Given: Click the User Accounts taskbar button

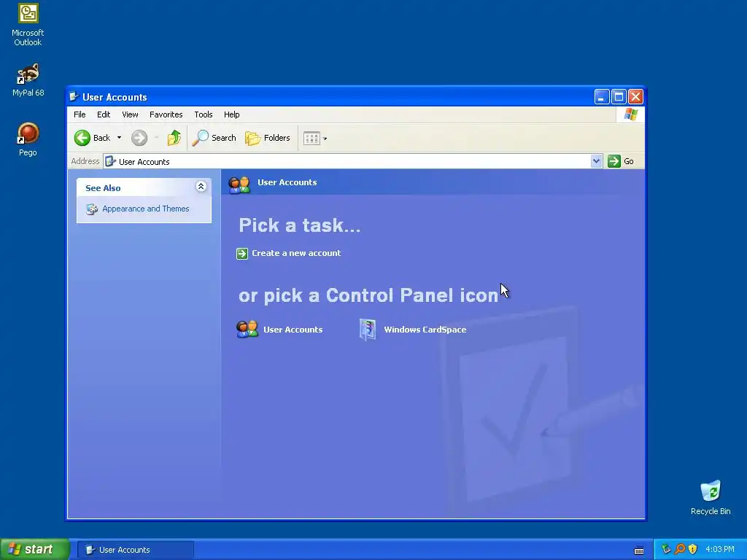Looking at the screenshot, I should pyautogui.click(x=136, y=550).
